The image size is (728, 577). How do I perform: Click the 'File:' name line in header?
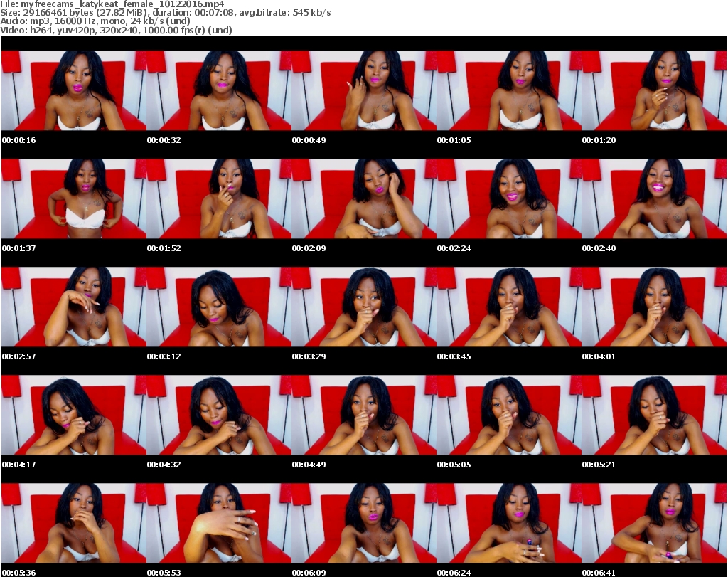pyautogui.click(x=112, y=4)
